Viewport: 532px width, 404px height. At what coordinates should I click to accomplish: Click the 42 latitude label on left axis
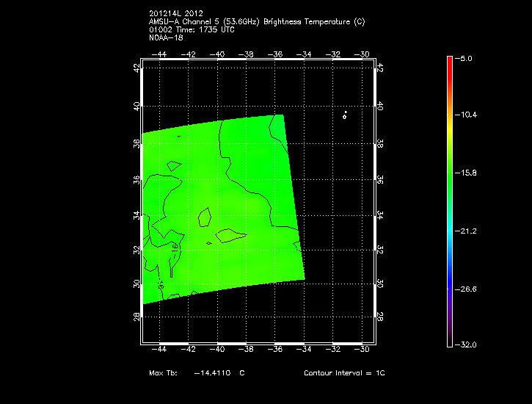137,68
